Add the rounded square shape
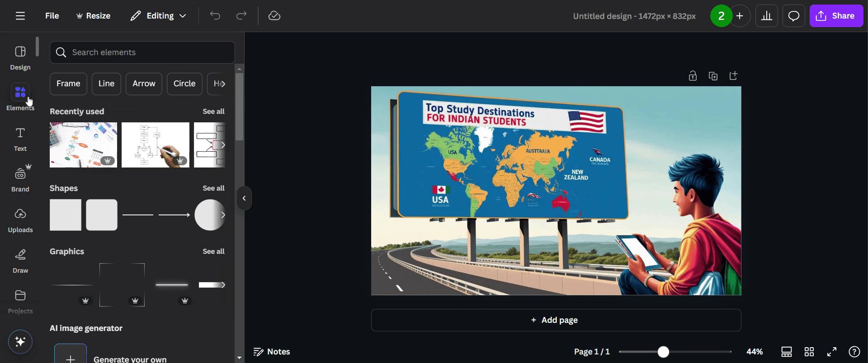The height and width of the screenshot is (363, 868). 102,215
